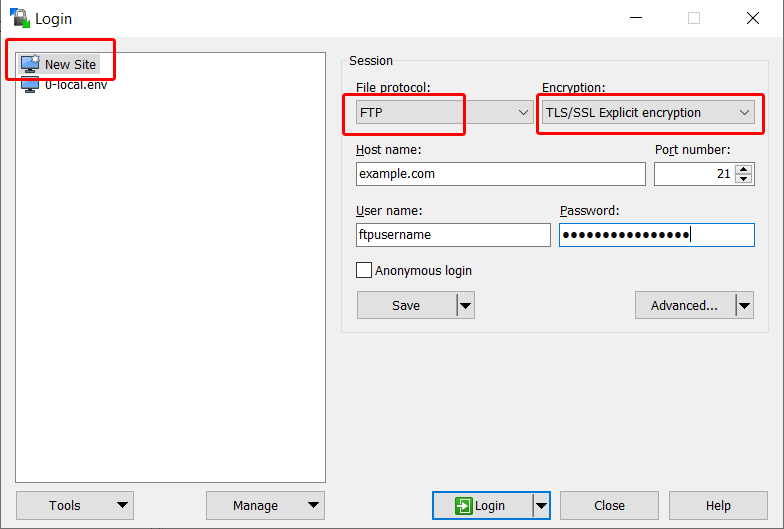Click the Save button
Screen dimensions: 784x529
coord(406,305)
